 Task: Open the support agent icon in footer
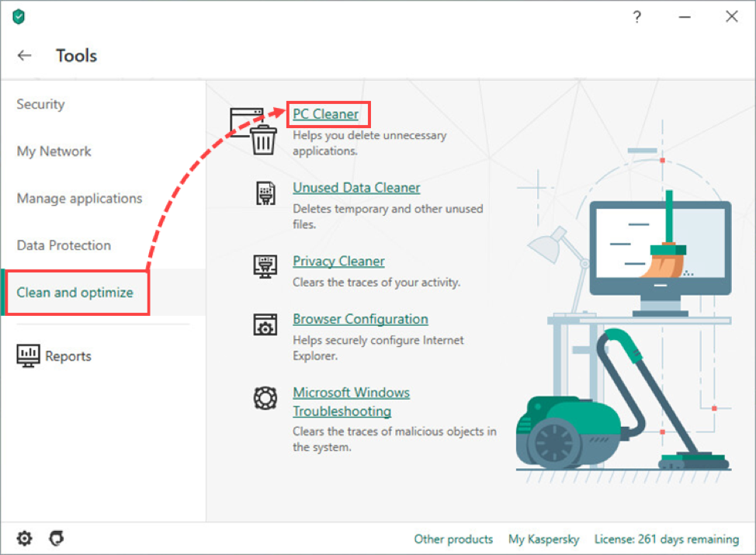point(56,538)
